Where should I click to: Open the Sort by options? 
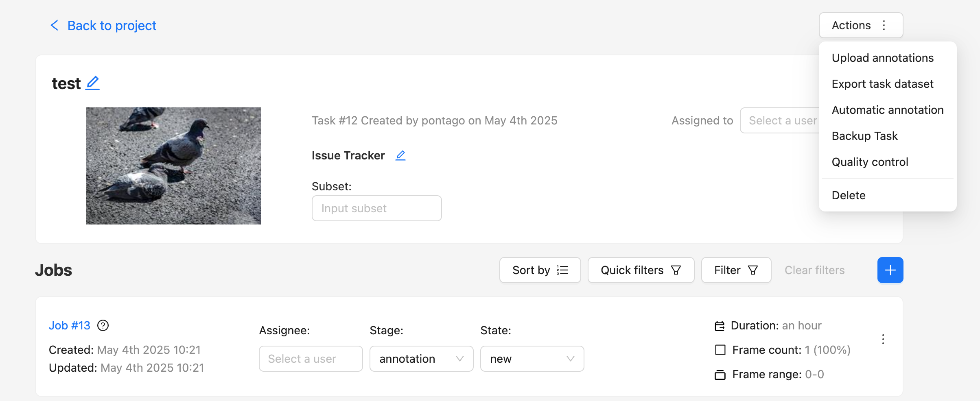(540, 270)
